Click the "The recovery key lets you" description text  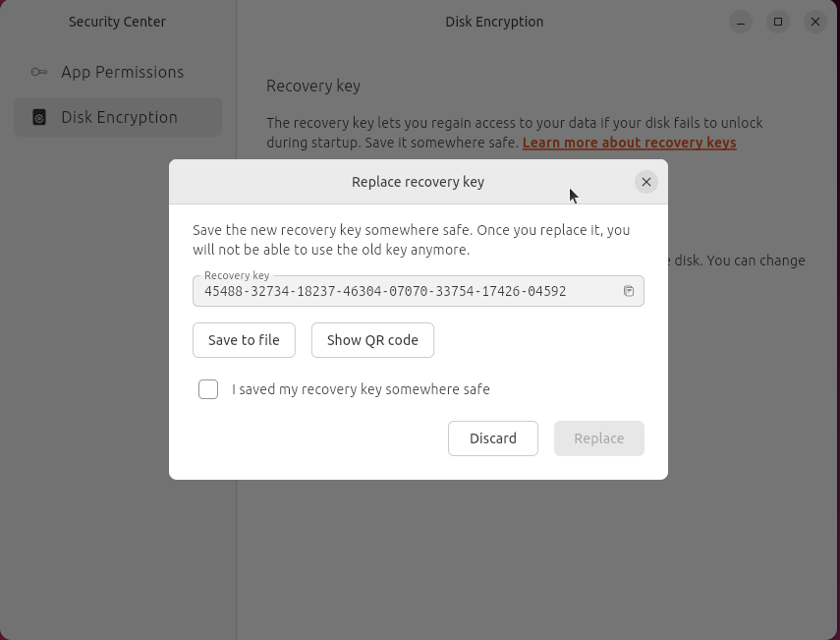[x=514, y=133]
